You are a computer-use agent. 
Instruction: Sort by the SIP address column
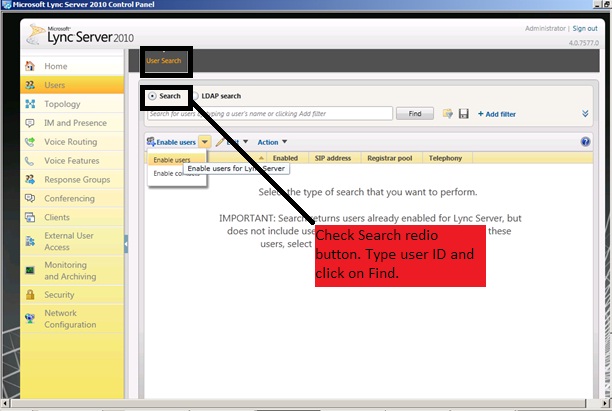click(333, 158)
